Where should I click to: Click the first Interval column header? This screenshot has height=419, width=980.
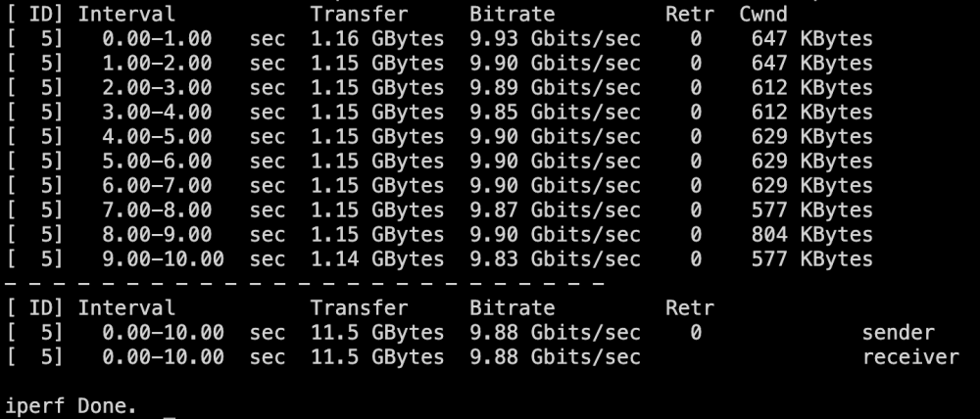[126, 15]
